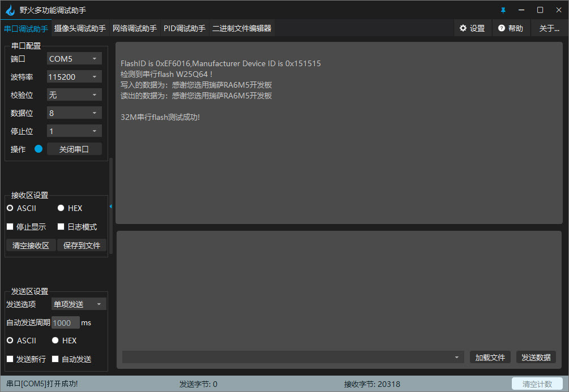Click the 关闭串口 button

pos(74,149)
